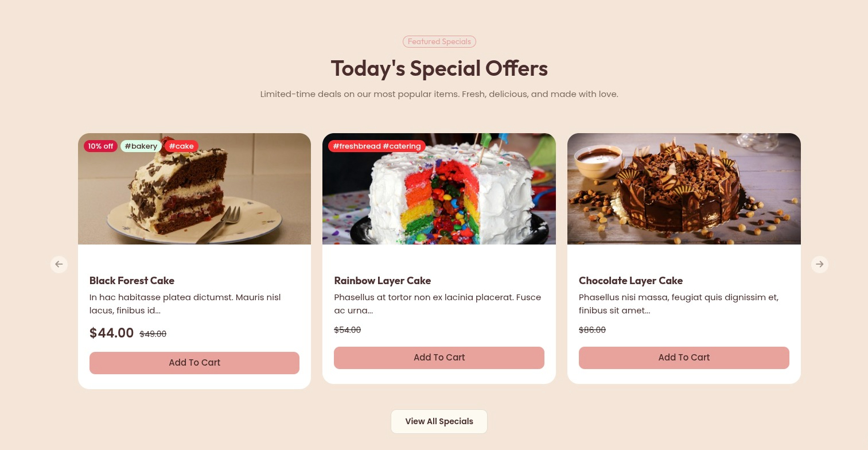Click the Featured Specials pill label
The image size is (868, 450).
click(x=439, y=41)
